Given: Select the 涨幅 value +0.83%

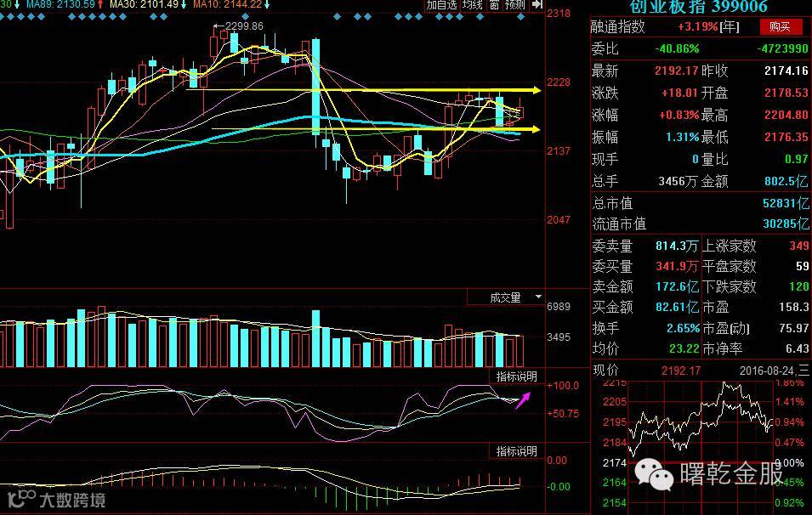Looking at the screenshot, I should (x=679, y=115).
